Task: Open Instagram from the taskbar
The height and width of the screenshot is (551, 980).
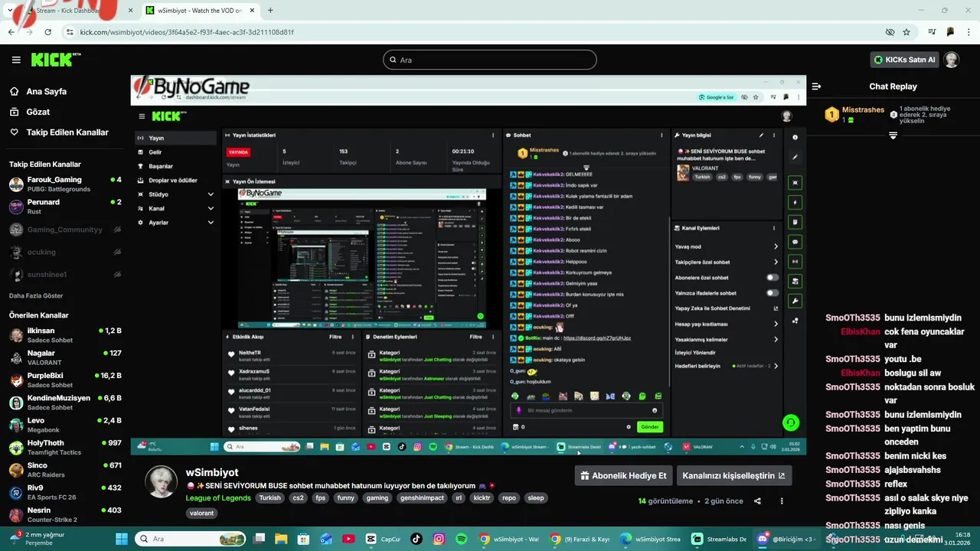Action: (439, 539)
